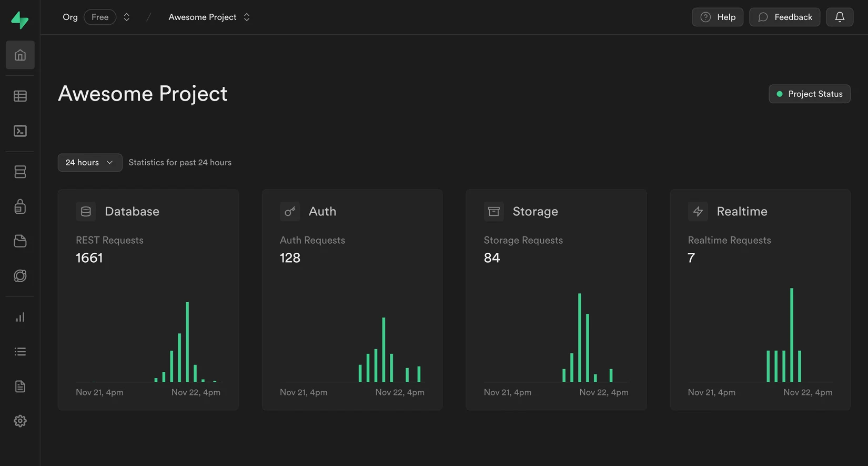This screenshot has height=466, width=868.
Task: Open the Table Editor from the sidebar
Action: [x=20, y=96]
